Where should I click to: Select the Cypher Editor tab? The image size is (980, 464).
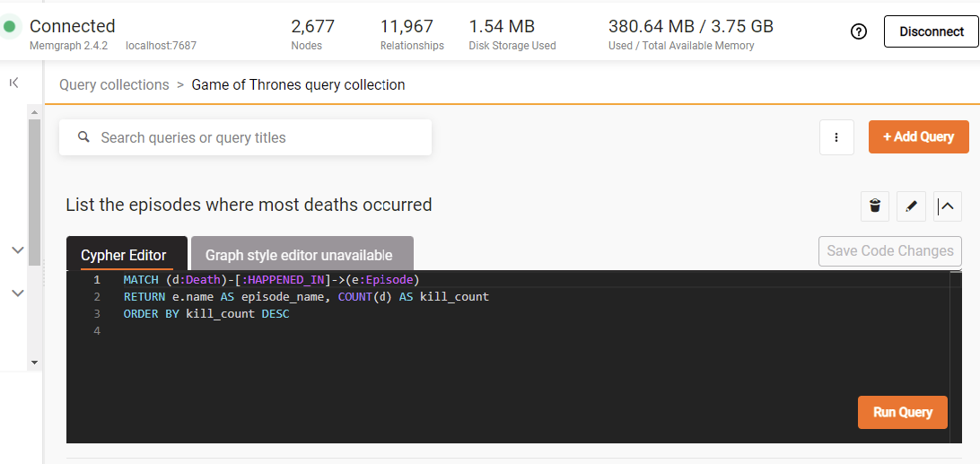click(127, 253)
